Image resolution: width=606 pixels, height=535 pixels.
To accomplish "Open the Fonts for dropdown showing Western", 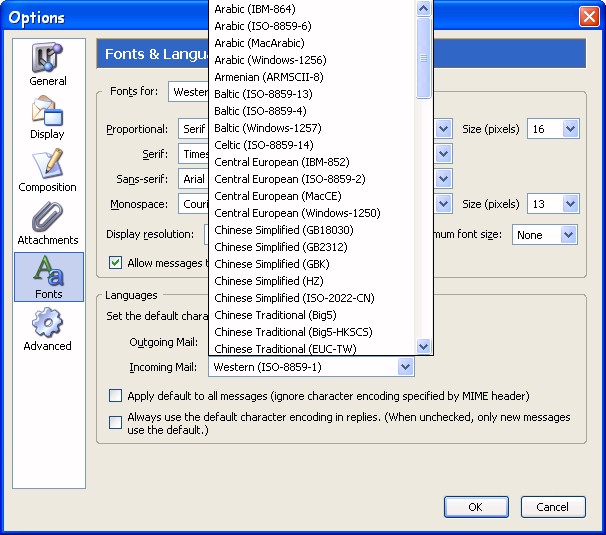I will click(x=188, y=92).
